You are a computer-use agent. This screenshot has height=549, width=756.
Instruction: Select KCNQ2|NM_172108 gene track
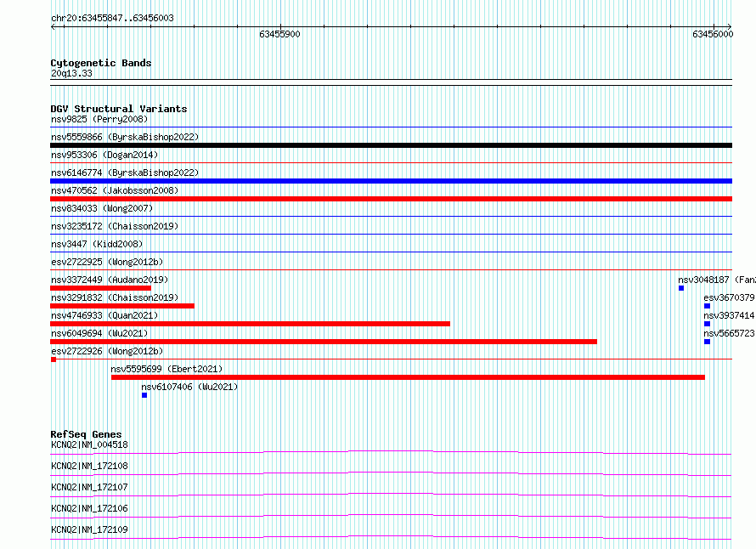coord(391,473)
